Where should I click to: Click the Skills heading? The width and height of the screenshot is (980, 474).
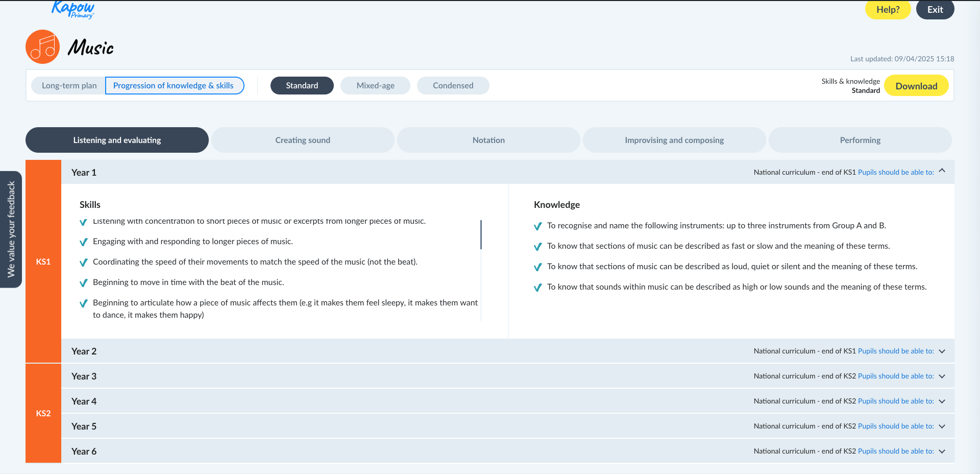90,205
